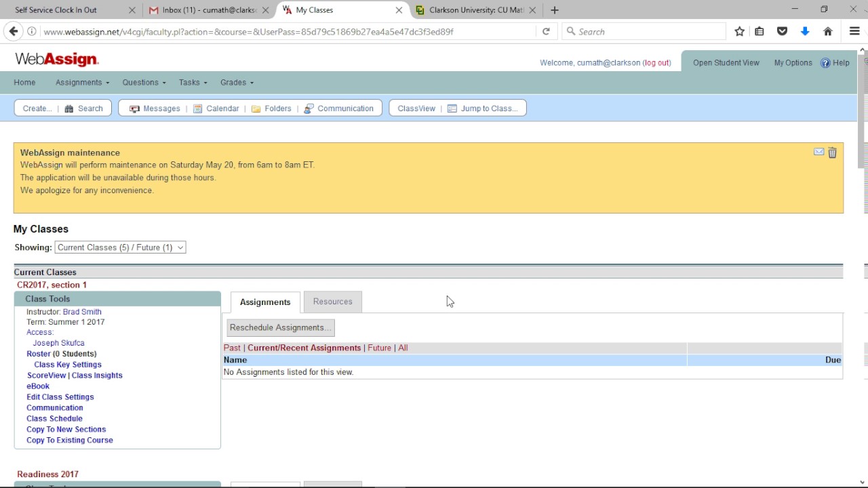The height and width of the screenshot is (488, 868).
Task: Select the Assignments tab for CR2017
Action: [265, 302]
